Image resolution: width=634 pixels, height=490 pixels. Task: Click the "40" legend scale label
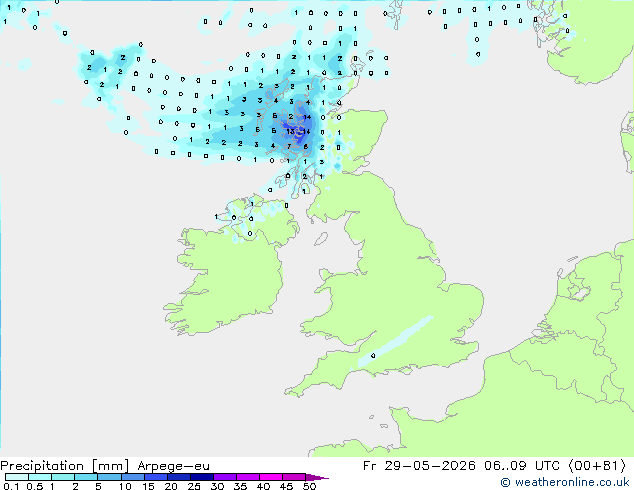coord(263,486)
